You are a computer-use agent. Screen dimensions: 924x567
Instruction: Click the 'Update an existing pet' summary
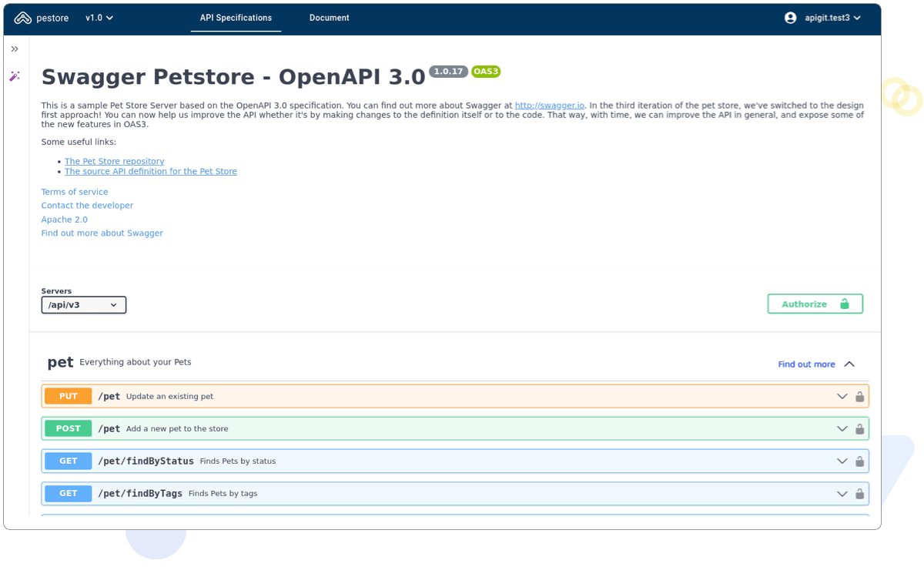coord(169,397)
